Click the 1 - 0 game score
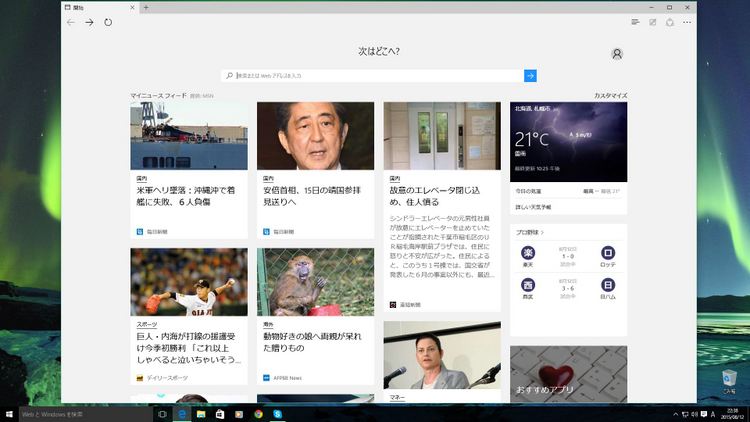 [568, 256]
